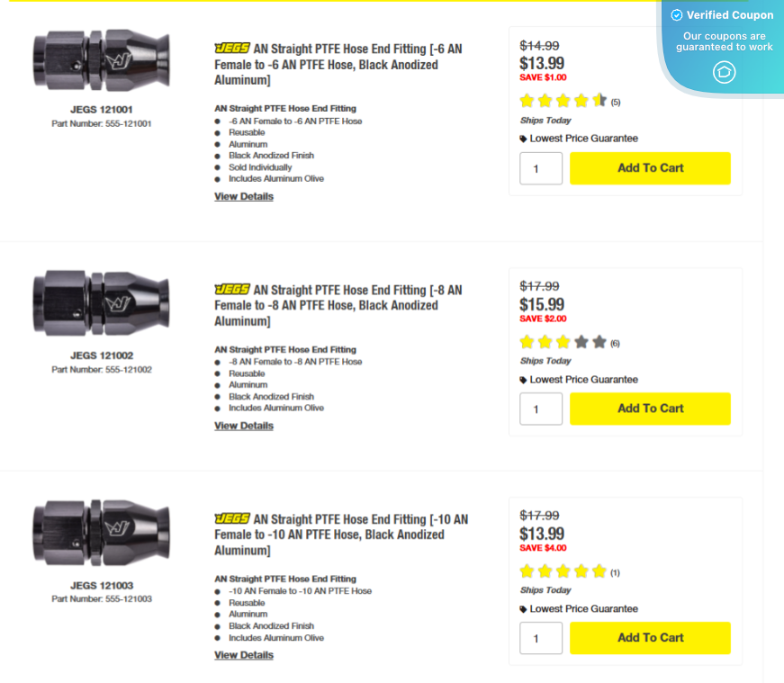The image size is (784, 683).
Task: Open the (6) reviews link for JEGS 121002
Action: pos(616,343)
